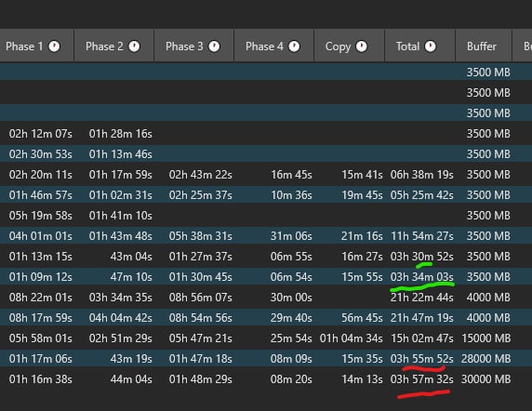The width and height of the screenshot is (532, 411).
Task: Select Phase 1 cell 01h 17m 06s
Action: 41,359
